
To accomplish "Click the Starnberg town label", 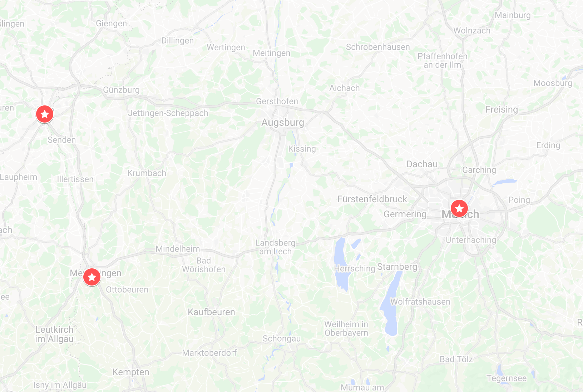I will point(397,267).
